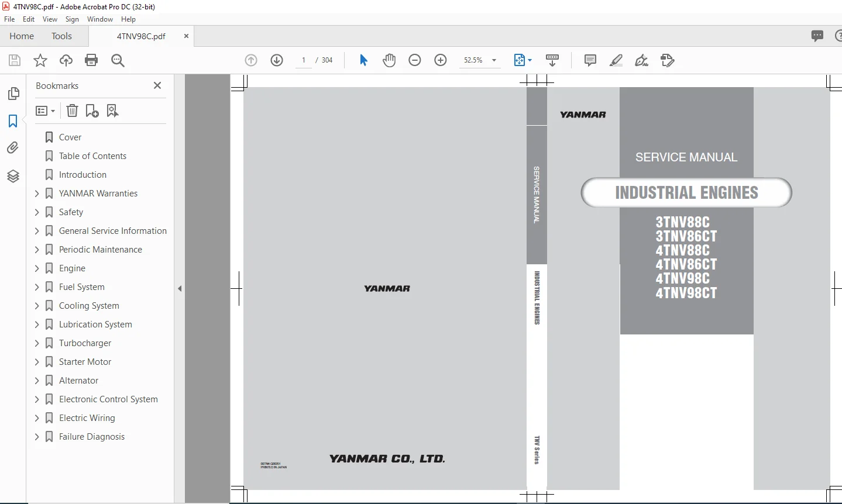Close the Bookmarks panel
842x504 pixels.
[157, 85]
